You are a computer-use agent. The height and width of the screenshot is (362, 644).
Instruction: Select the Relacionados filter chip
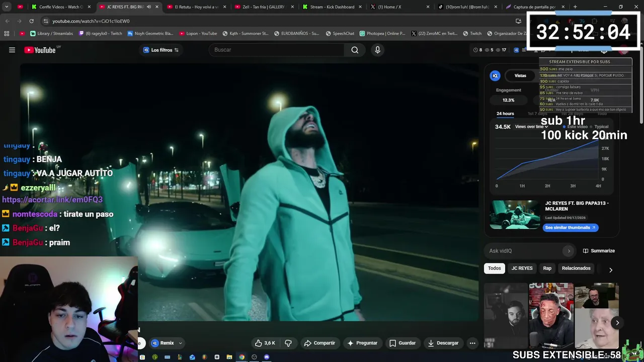(576, 268)
